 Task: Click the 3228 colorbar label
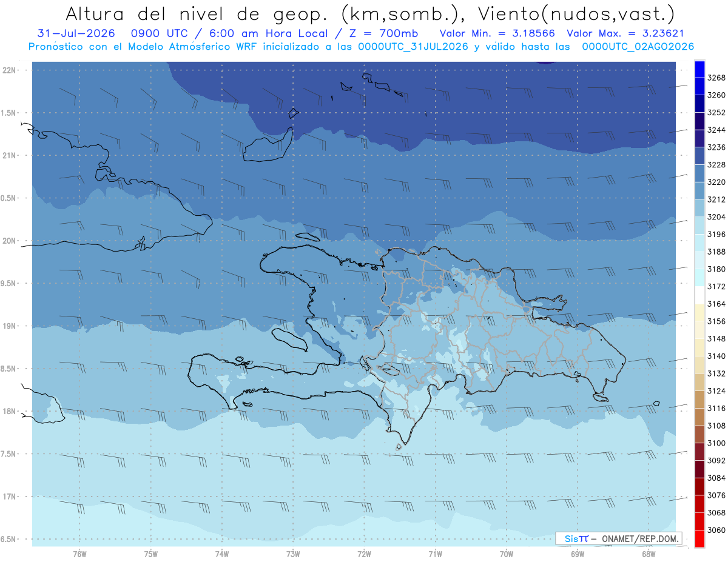click(716, 165)
